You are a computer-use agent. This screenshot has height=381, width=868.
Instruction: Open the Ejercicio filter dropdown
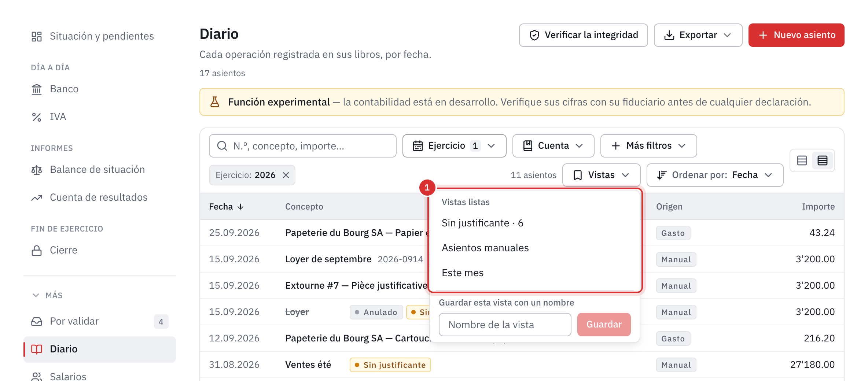[x=454, y=146]
